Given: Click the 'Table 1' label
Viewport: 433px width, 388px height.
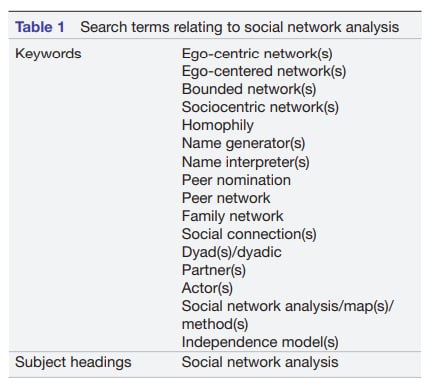Looking at the screenshot, I should [x=40, y=27].
